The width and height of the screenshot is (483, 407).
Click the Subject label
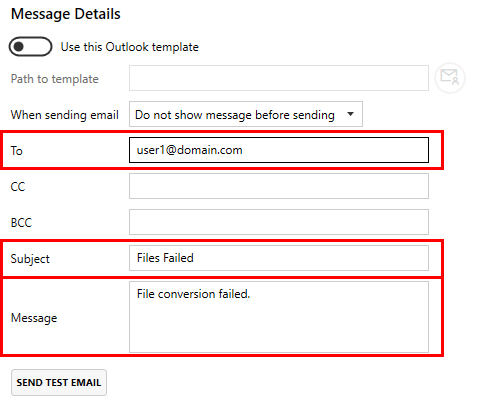pyautogui.click(x=30, y=259)
